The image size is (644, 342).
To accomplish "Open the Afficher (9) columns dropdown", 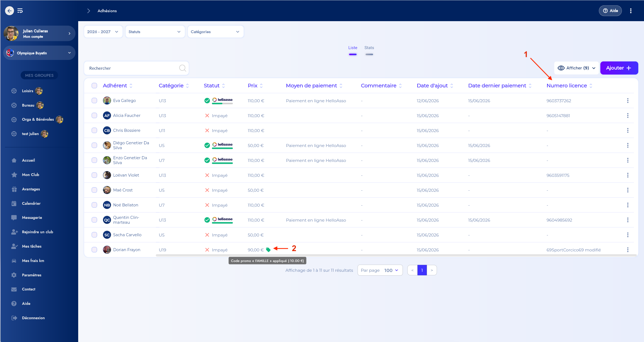I will pyautogui.click(x=576, y=68).
